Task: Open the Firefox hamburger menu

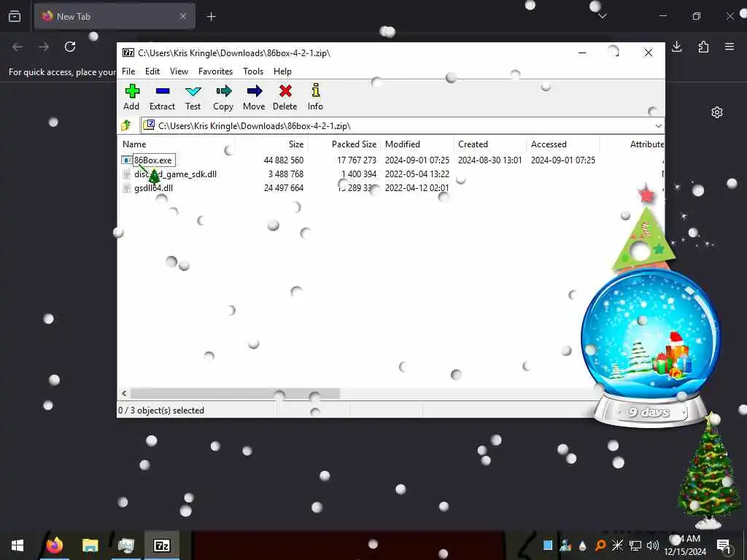Action: coord(729,47)
